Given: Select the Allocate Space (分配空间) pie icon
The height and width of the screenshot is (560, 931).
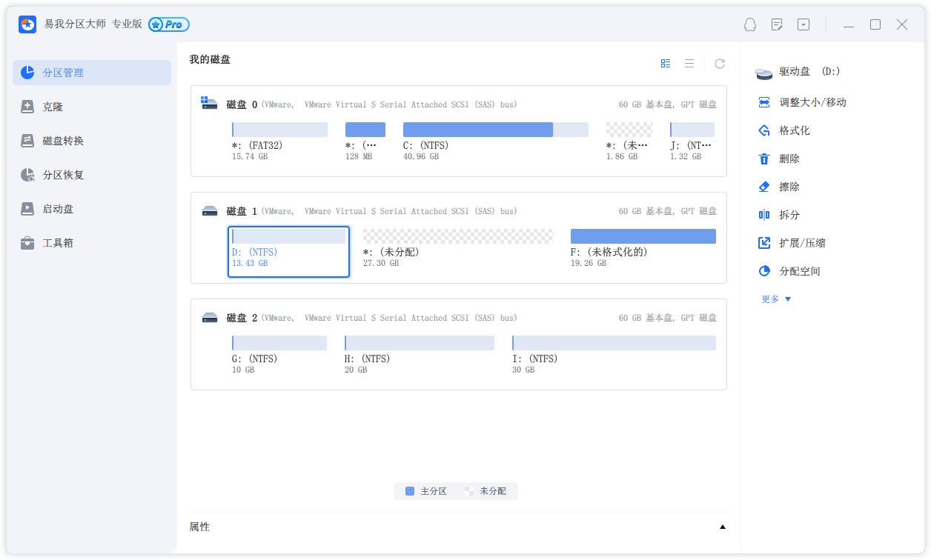Looking at the screenshot, I should tap(764, 271).
